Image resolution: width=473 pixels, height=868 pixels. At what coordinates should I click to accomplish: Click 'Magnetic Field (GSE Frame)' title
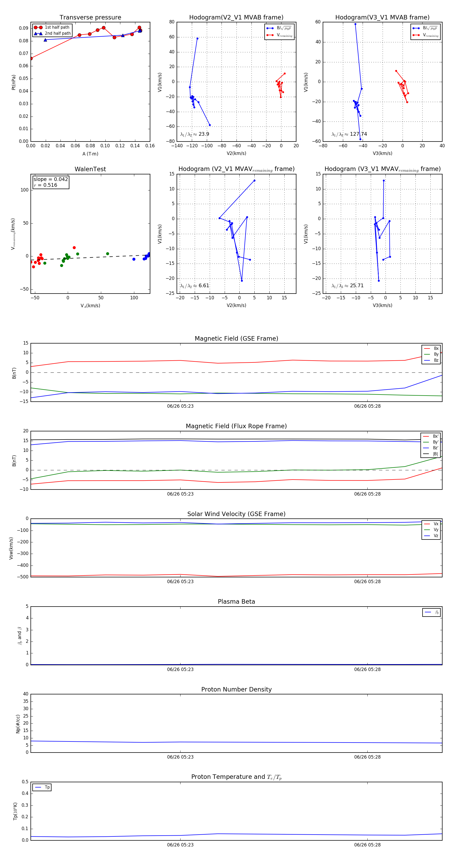[236, 339]
